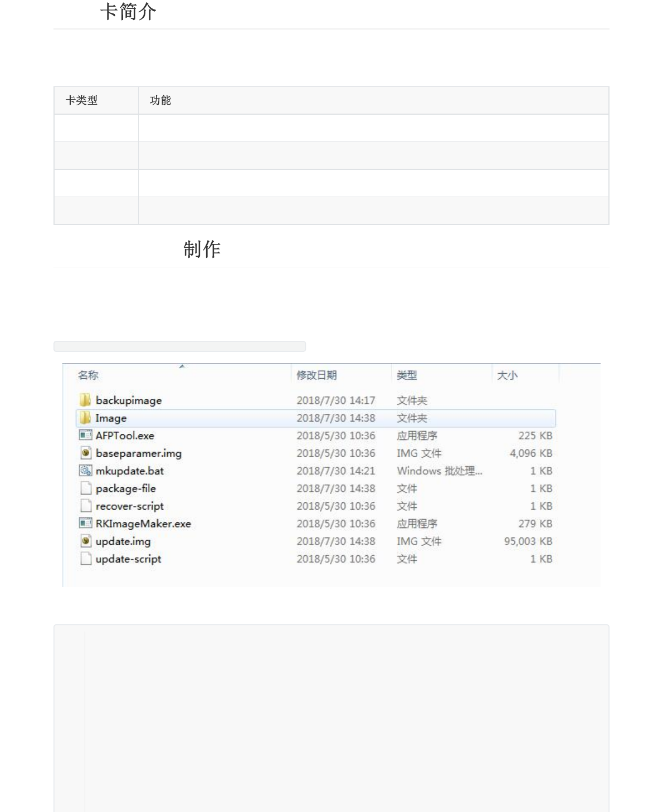Viewport: 663px width, 812px height.
Task: Sort files by the 修改日期 column header
Action: click(x=316, y=375)
